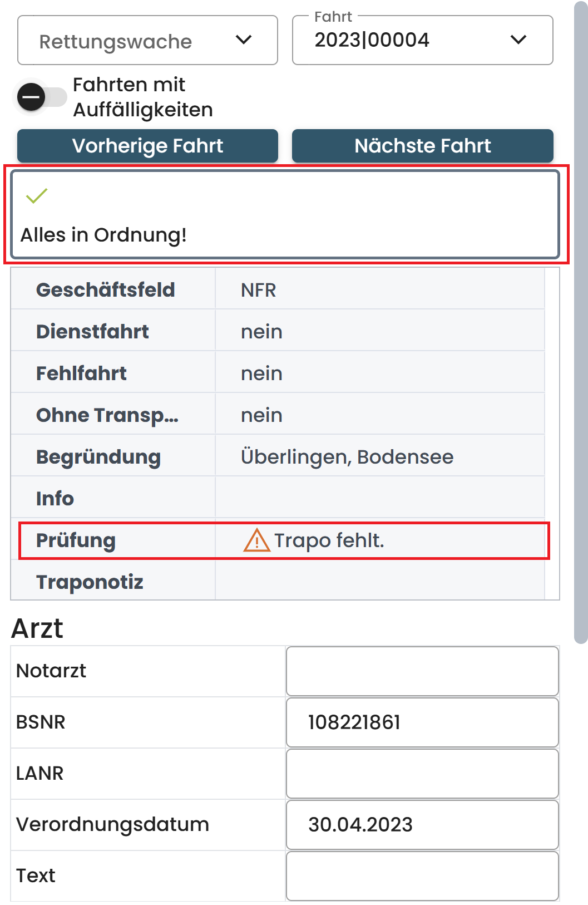588x905 pixels.
Task: Toggle the Fahrten mit Auffälligkeiten switch
Action: [x=42, y=97]
